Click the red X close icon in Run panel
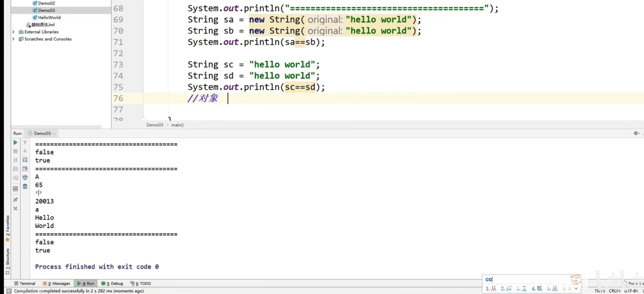644x294 pixels. tap(15, 208)
